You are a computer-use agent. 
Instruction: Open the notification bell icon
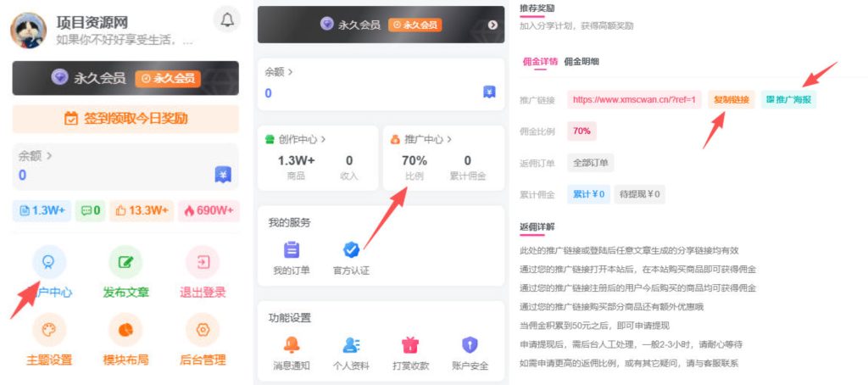pyautogui.click(x=227, y=20)
